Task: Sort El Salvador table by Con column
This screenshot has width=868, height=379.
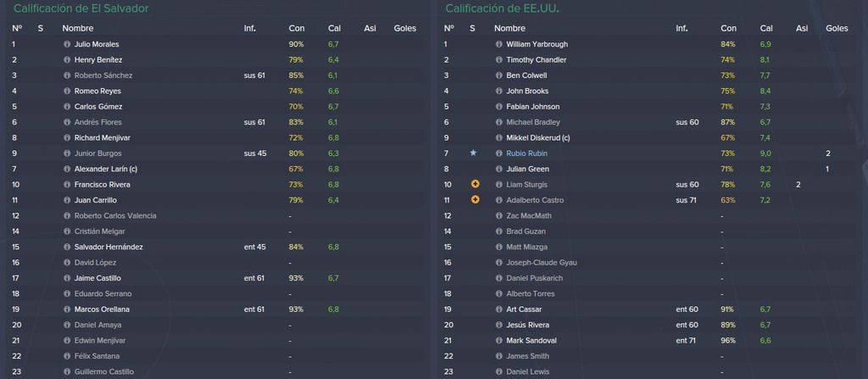Action: [296, 28]
